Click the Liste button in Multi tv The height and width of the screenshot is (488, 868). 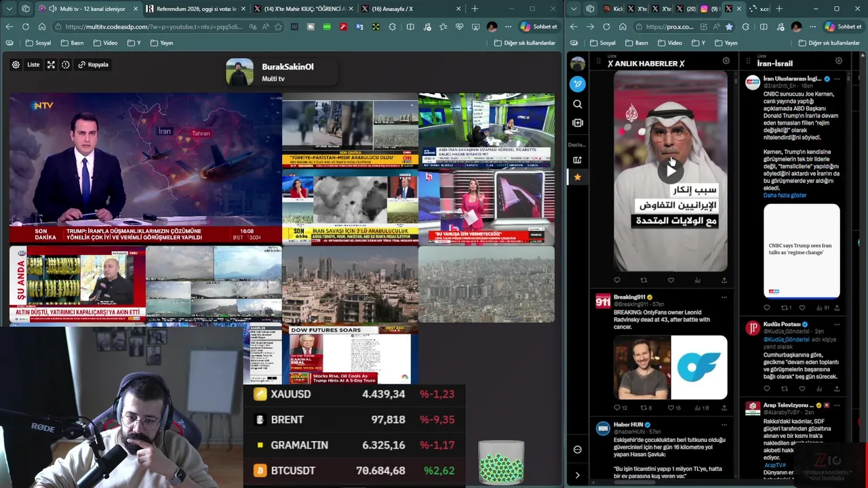point(33,64)
